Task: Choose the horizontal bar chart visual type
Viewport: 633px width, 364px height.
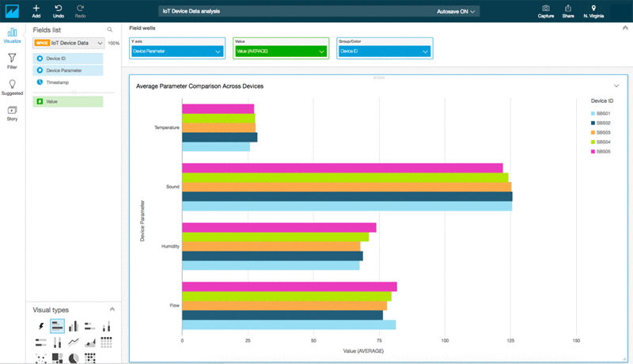Action: pos(57,326)
